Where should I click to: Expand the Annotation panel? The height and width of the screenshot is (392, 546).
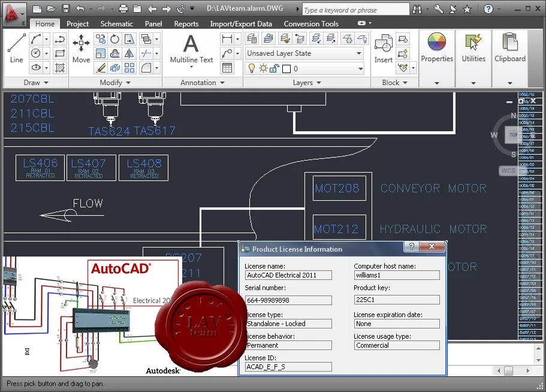pyautogui.click(x=203, y=83)
